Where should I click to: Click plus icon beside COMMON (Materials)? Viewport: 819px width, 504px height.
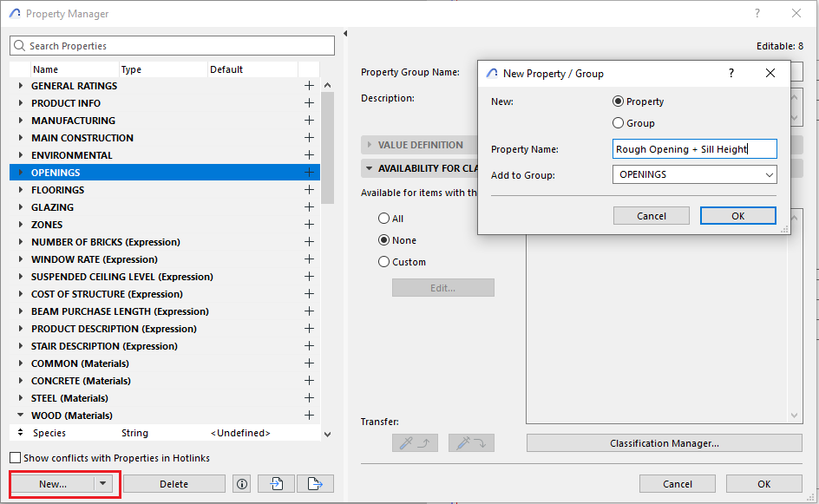(x=309, y=363)
